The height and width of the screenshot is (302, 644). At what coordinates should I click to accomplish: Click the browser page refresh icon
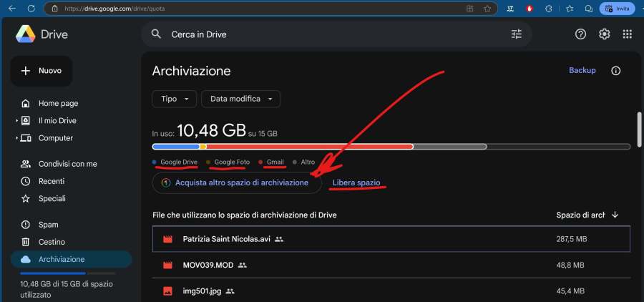(31, 9)
